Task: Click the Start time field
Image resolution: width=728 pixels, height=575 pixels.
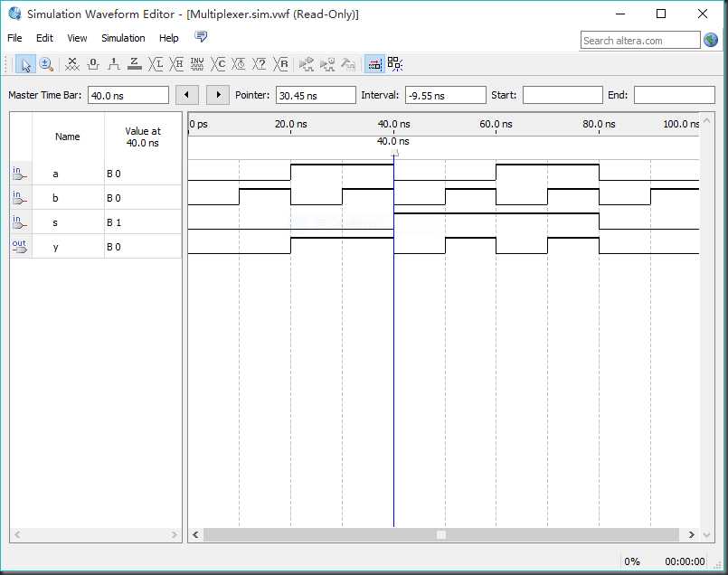Action: click(563, 95)
